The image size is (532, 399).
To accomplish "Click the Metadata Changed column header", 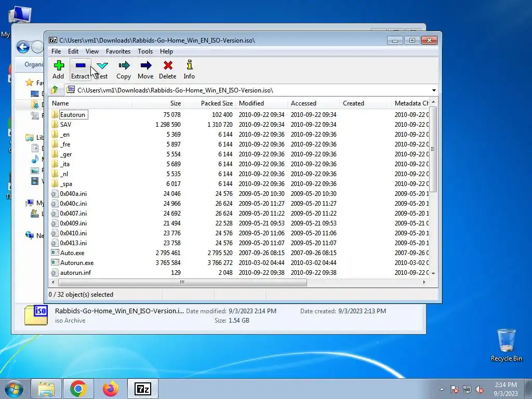I will click(x=410, y=103).
